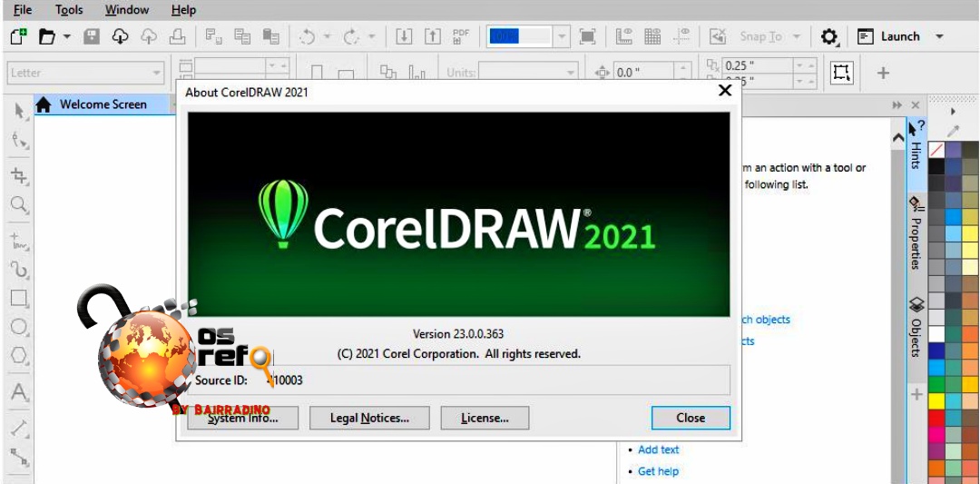The image size is (980, 484).
Task: Select the Ellipse tool in toolbox
Action: tap(20, 327)
